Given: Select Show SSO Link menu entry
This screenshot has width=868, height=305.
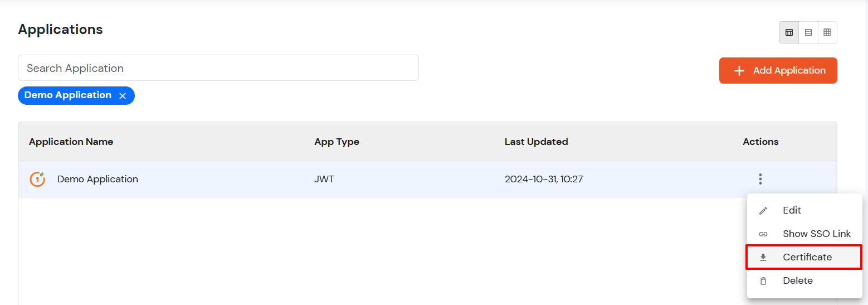Looking at the screenshot, I should click(x=816, y=234).
